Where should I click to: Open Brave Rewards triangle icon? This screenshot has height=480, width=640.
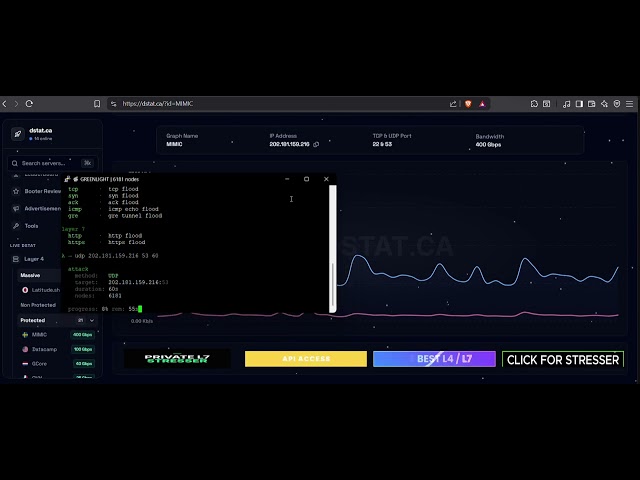(482, 104)
